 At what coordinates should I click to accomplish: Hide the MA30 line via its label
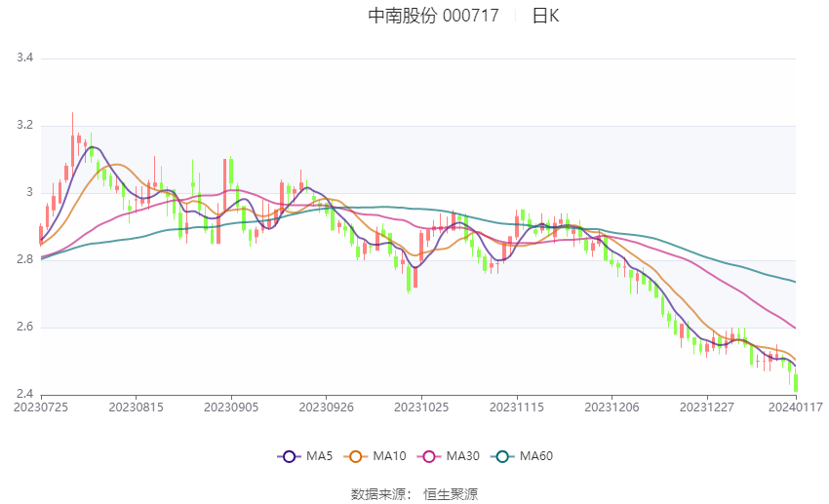click(x=462, y=456)
